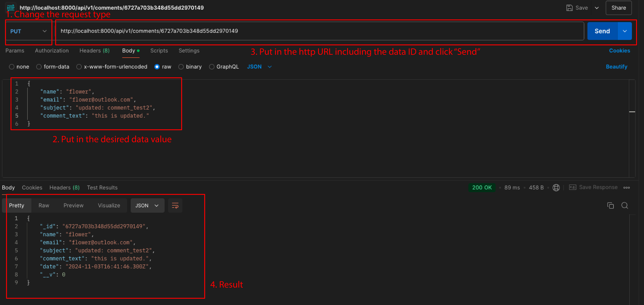This screenshot has width=644, height=305.
Task: Select the binary radio option
Action: point(181,67)
